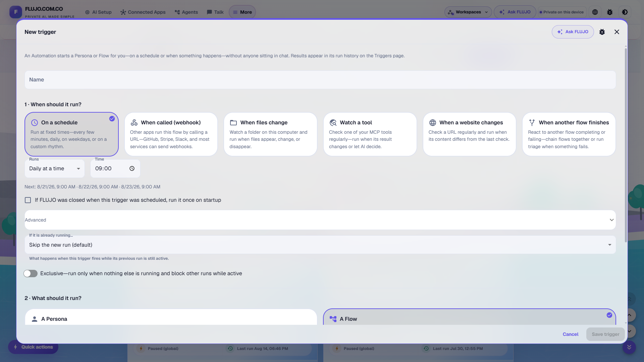Click the globe icon on website card
This screenshot has height=362, width=644.
[433, 123]
